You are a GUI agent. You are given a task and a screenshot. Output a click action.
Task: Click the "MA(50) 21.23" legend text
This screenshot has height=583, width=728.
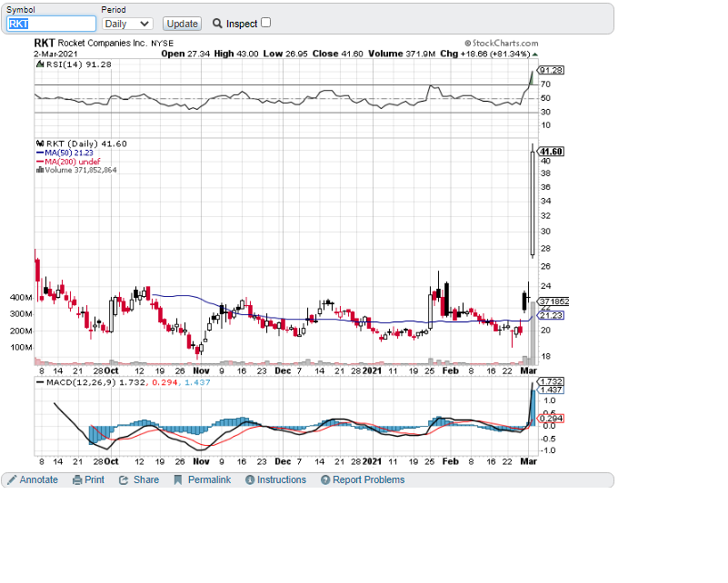point(69,153)
